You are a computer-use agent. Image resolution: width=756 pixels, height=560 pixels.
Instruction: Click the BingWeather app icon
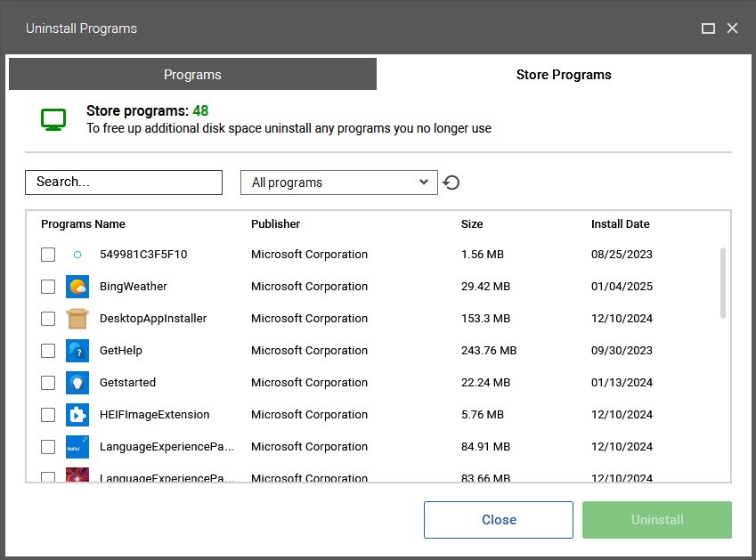pyautogui.click(x=77, y=287)
